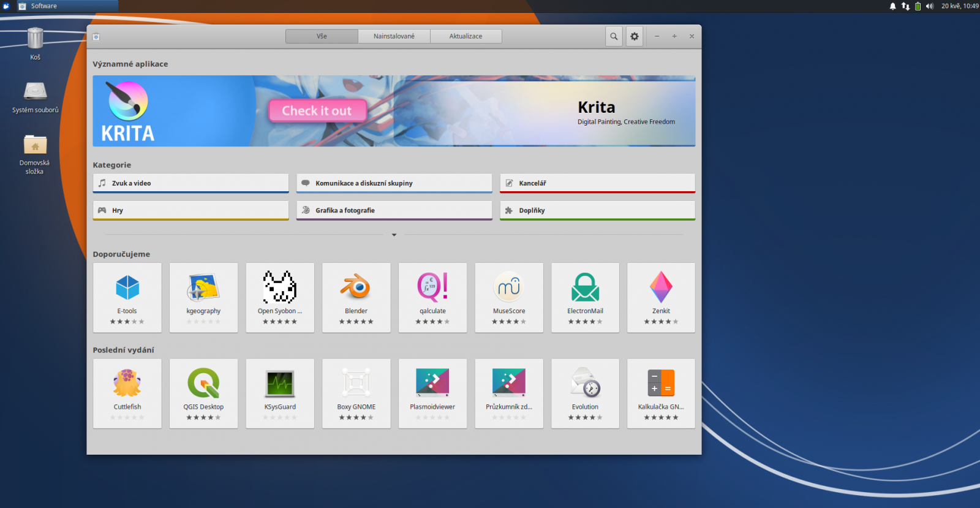Switch to the Vše tab
This screenshot has height=508, width=980.
pyautogui.click(x=322, y=36)
